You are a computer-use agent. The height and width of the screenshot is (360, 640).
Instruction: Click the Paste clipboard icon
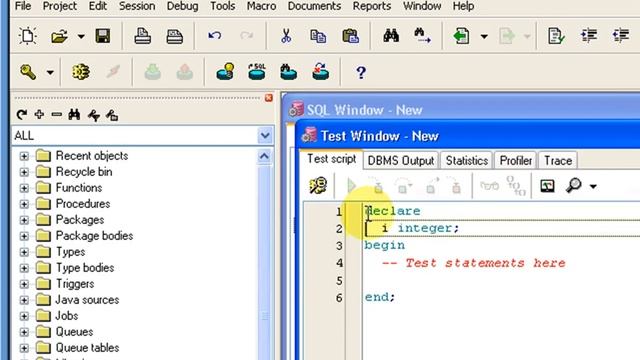(350, 36)
